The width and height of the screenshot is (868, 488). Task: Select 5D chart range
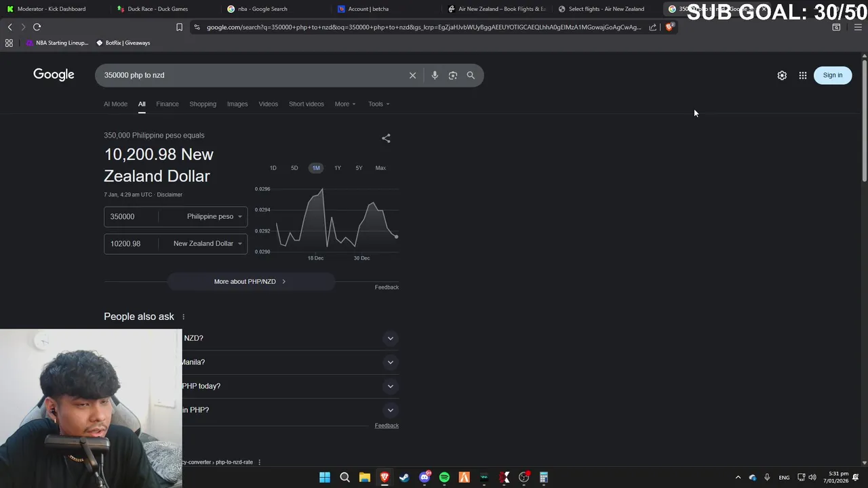tap(294, 168)
